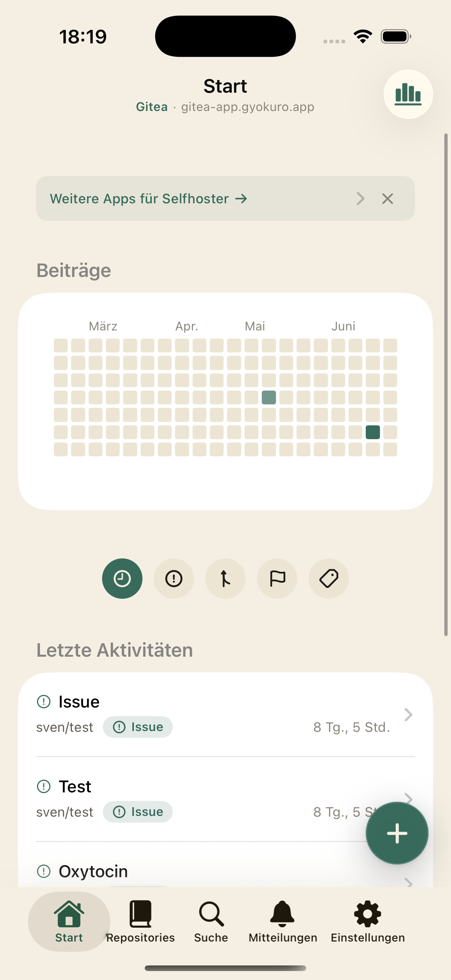Open Einstellungen gear tab

coord(368,921)
